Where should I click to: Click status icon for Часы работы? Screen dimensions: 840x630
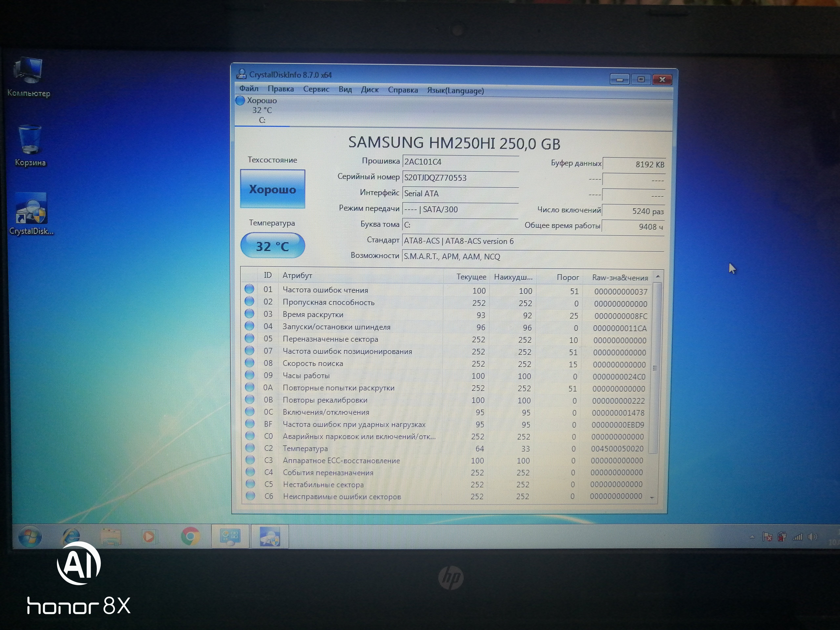pos(250,375)
